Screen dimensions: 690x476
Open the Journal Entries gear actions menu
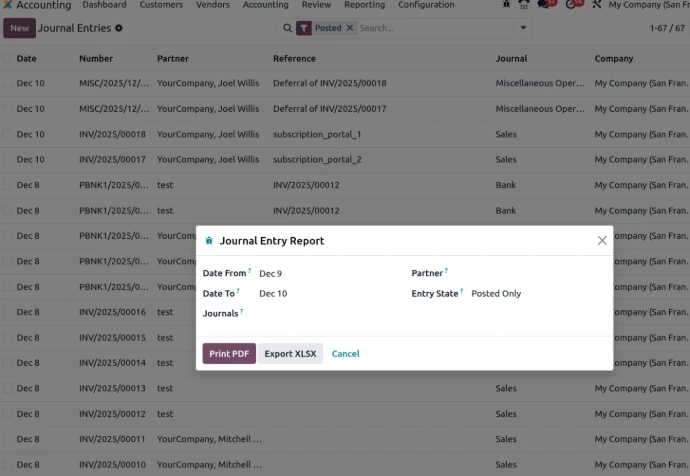pos(120,28)
